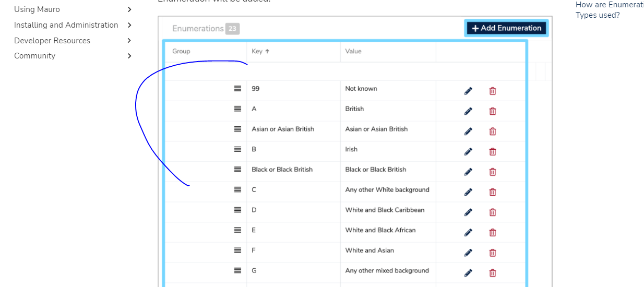Image resolution: width=644 pixels, height=287 pixels.
Task: Select 'Any other White background' value cell
Action: pyautogui.click(x=387, y=190)
